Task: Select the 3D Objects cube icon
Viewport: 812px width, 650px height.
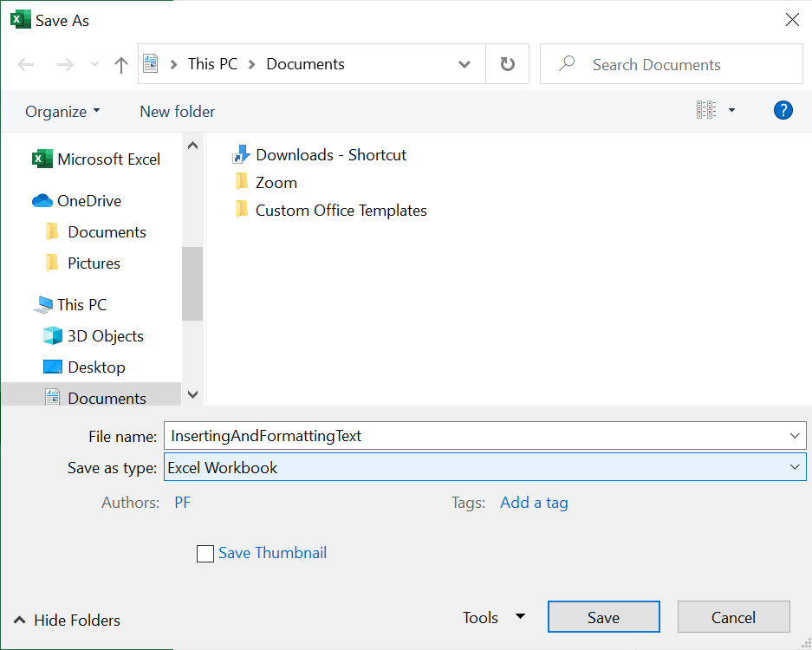Action: [x=53, y=336]
